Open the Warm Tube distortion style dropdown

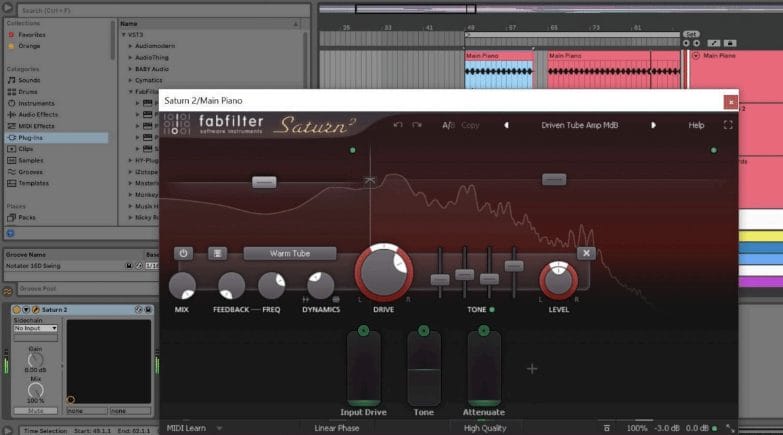click(290, 253)
